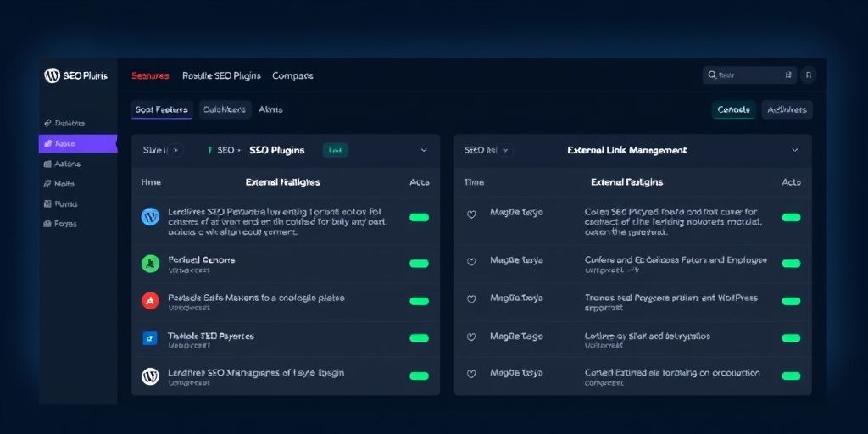Toggle the switch in Coles SEC Picyed row
This screenshot has width=868, height=434.
coord(791,217)
